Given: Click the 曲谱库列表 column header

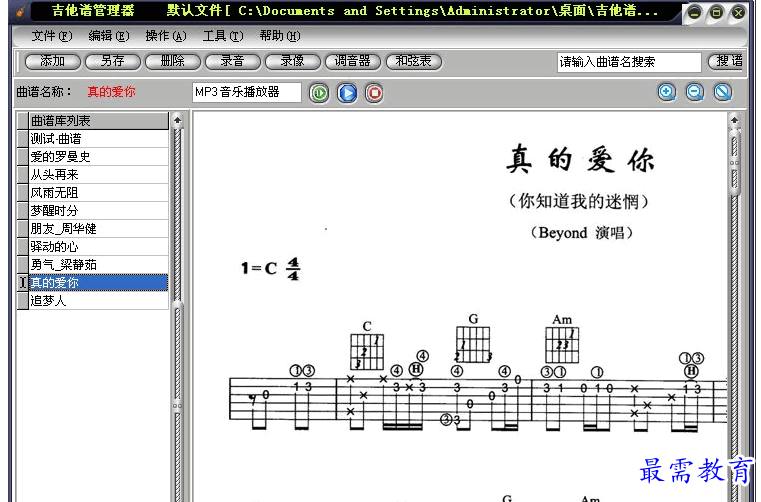Looking at the screenshot, I should point(99,121).
